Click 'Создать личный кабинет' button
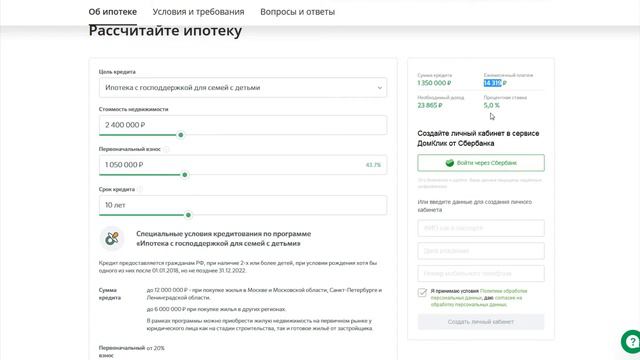Image resolution: width=640 pixels, height=360 pixels. click(481, 322)
